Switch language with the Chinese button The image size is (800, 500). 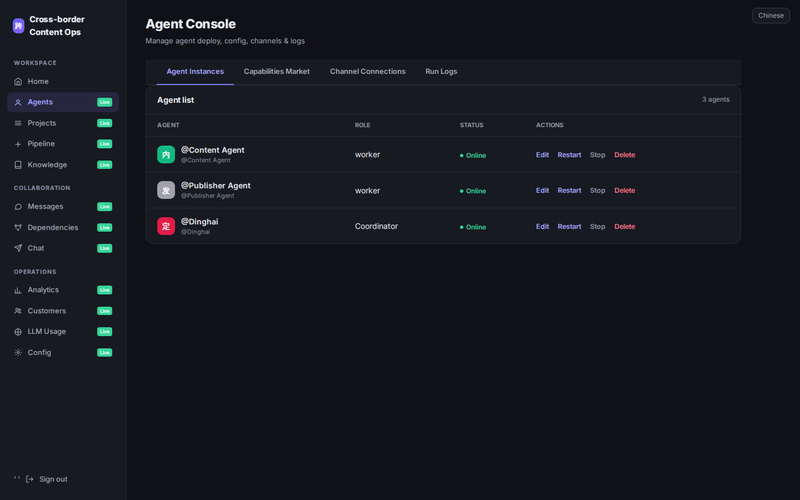(770, 15)
